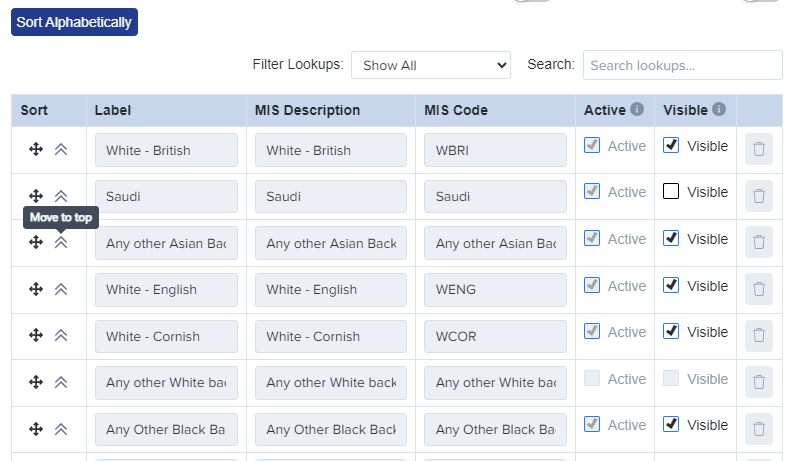
Task: Edit Any other Asian MIS Description field
Action: click(x=331, y=243)
